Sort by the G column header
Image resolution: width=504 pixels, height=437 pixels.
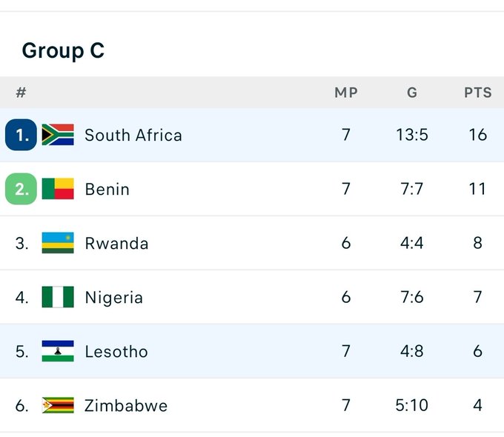[412, 93]
